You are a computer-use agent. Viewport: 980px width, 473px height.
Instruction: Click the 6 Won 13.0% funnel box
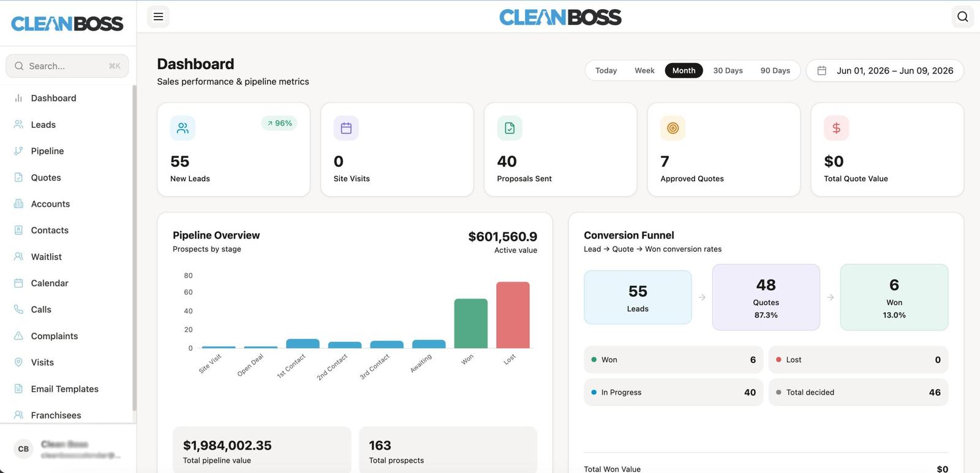click(894, 297)
